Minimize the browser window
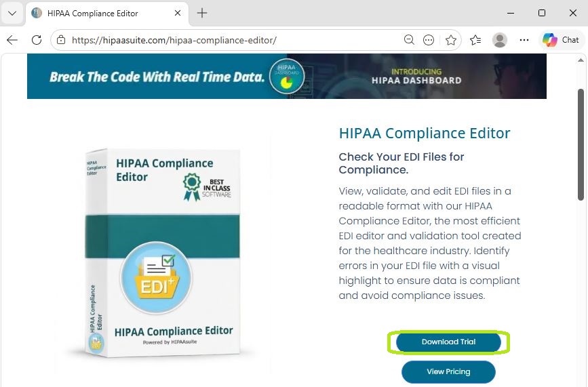This screenshot has width=588, height=387. pos(511,13)
